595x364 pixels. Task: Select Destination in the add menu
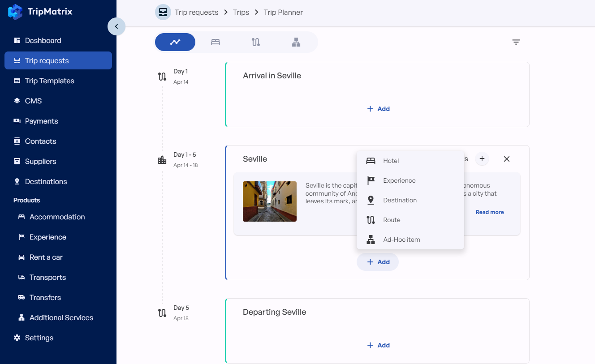[400, 200]
